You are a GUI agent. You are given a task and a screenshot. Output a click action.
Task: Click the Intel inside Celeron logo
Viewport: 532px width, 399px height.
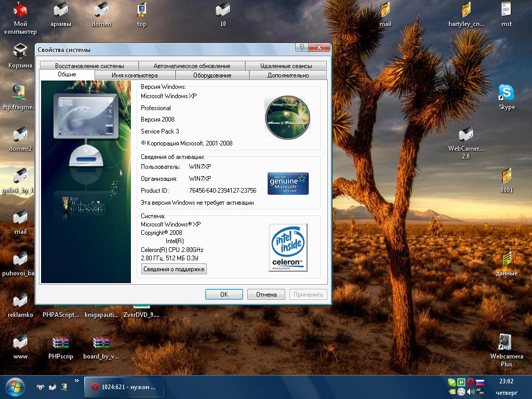[288, 247]
